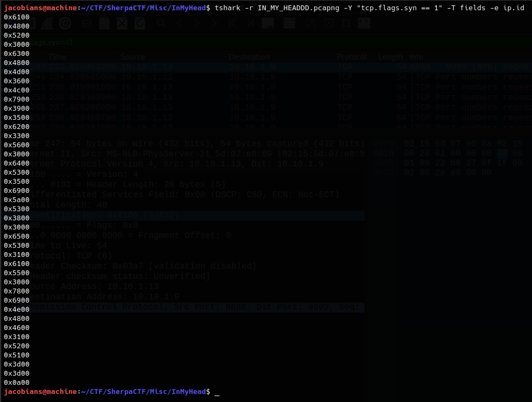Click the hex dump row at offset 0030
Screen dimensions: 532x402
432,173
